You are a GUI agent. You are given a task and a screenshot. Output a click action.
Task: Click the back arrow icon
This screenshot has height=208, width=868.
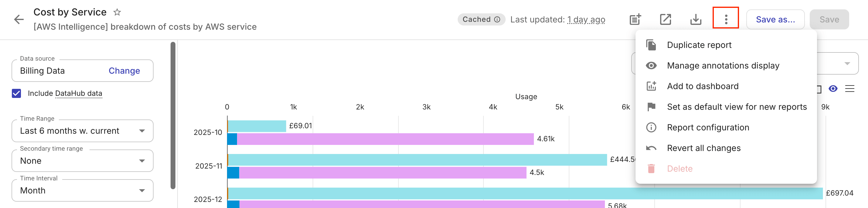(19, 19)
